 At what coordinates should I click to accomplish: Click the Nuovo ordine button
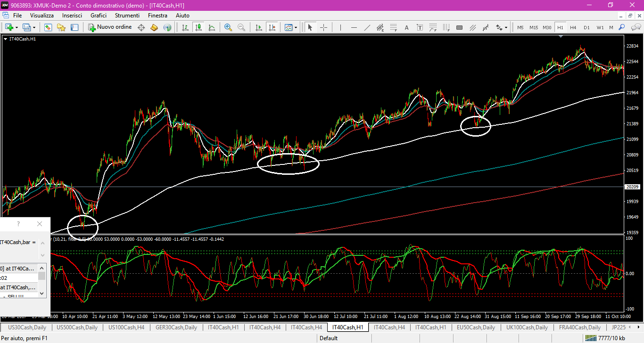pyautogui.click(x=110, y=27)
